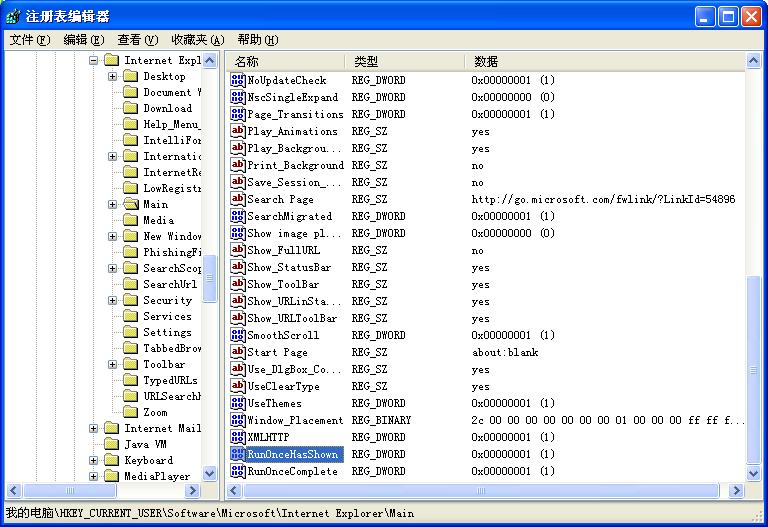The width and height of the screenshot is (768, 527).
Task: Expand the Keyboard key
Action: (94, 460)
